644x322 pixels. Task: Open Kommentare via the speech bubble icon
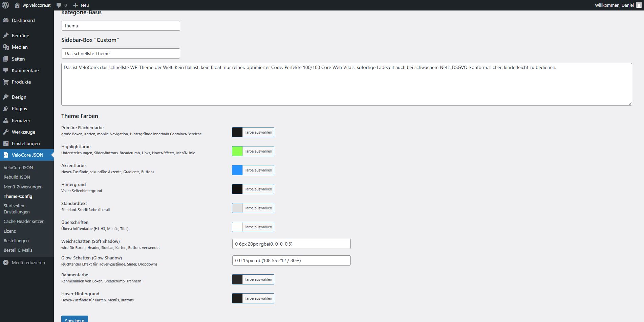click(x=6, y=70)
